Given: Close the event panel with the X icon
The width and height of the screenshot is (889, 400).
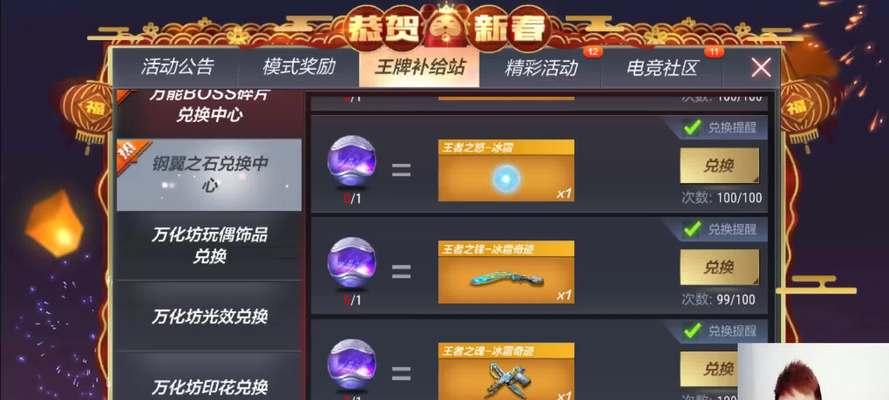Looking at the screenshot, I should coord(760,68).
